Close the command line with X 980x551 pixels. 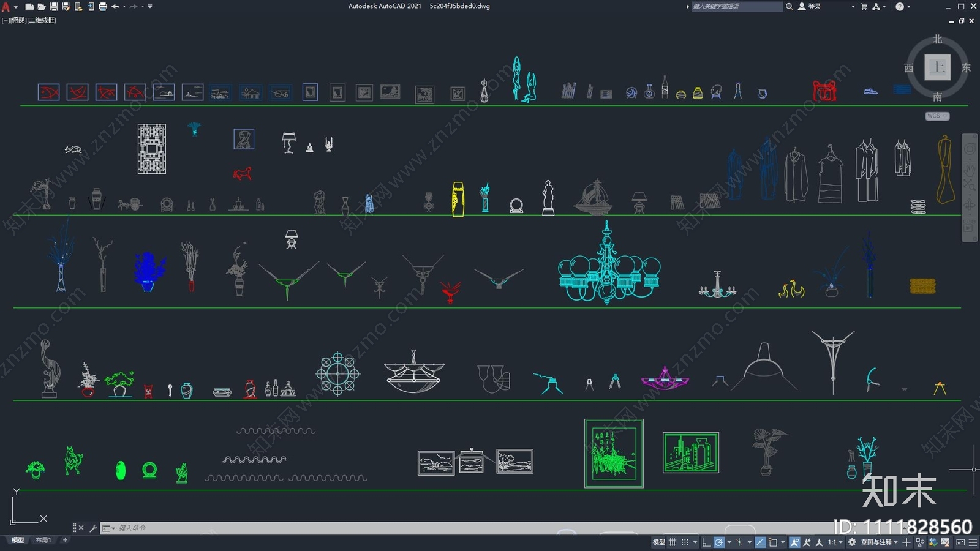click(x=81, y=528)
